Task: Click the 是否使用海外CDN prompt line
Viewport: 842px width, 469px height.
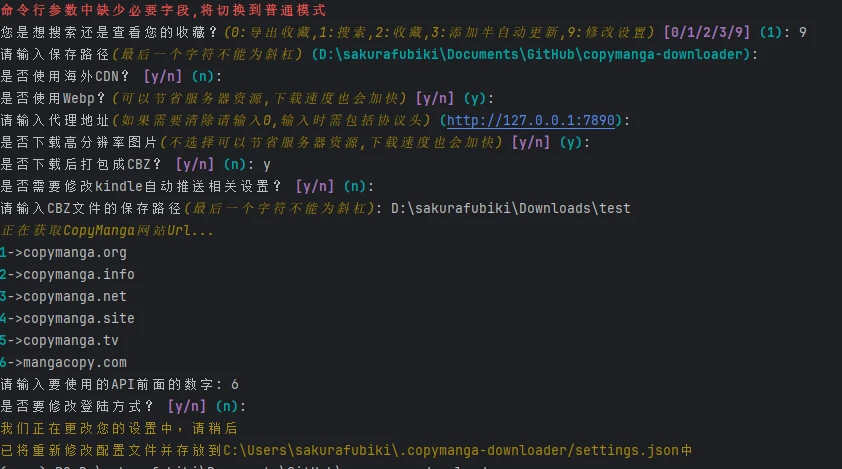Action: pyautogui.click(x=111, y=76)
